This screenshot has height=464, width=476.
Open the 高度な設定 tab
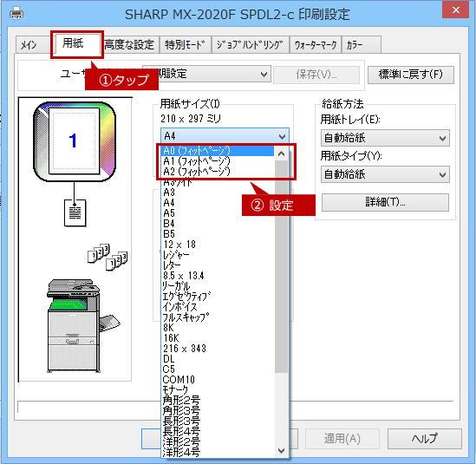click(129, 45)
